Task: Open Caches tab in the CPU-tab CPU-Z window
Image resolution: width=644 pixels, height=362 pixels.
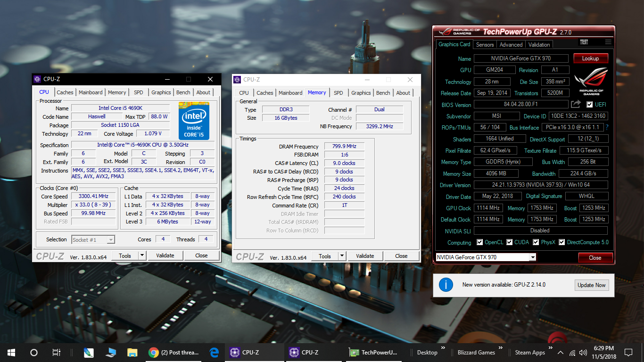Action: (65, 92)
